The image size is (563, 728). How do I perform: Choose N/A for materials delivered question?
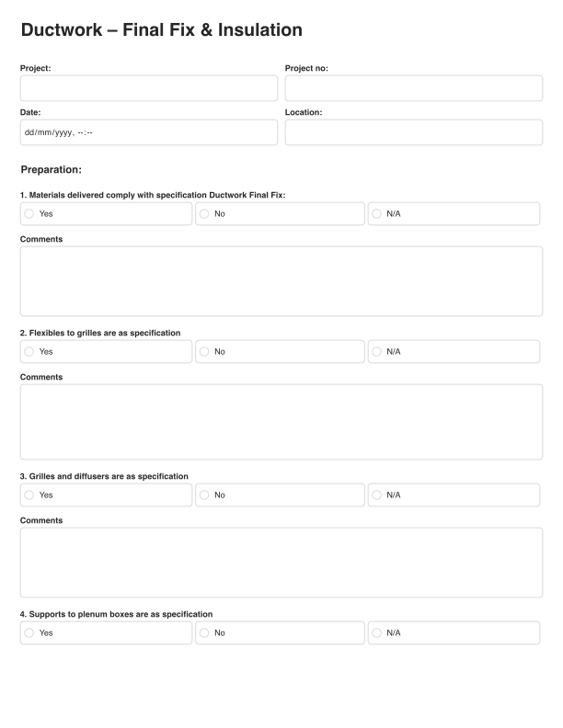tap(377, 213)
